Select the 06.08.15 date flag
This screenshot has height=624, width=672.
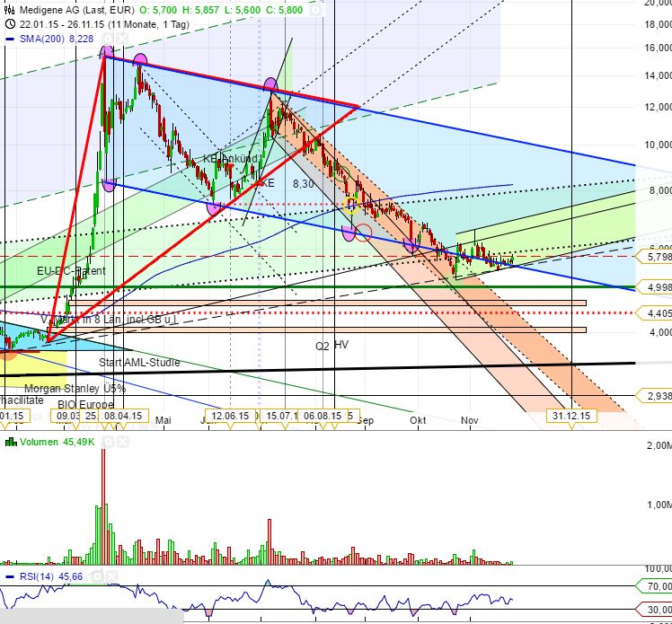(323, 416)
